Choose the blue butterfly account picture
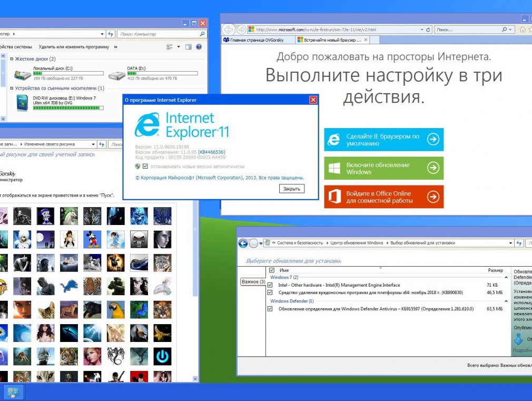 click(x=139, y=309)
